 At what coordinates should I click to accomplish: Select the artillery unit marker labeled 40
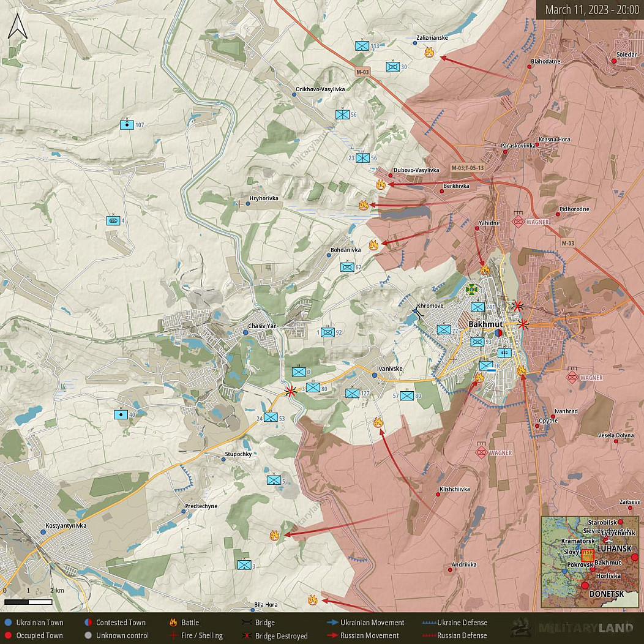121,414
